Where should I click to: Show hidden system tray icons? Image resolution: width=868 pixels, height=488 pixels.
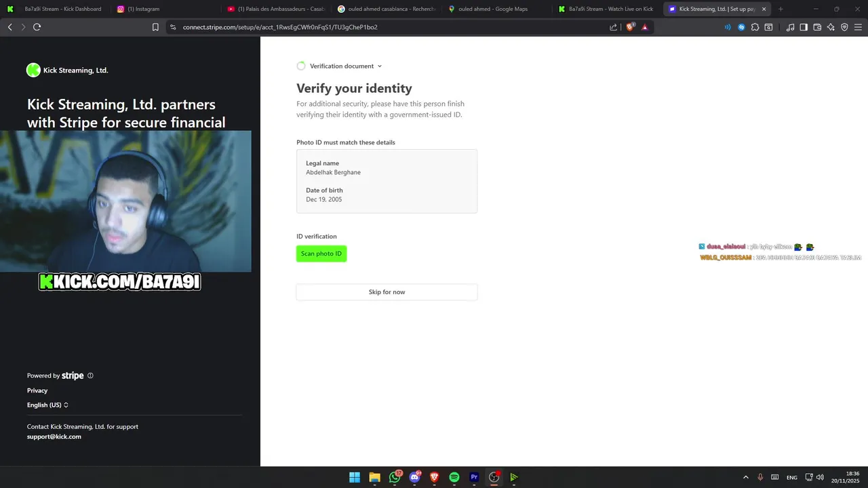[746, 477]
